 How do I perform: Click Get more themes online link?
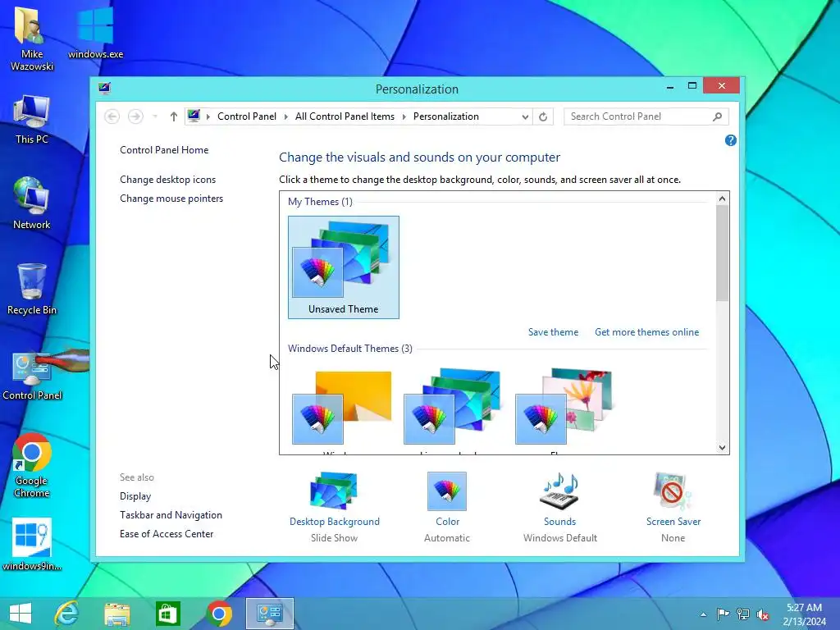coord(646,332)
